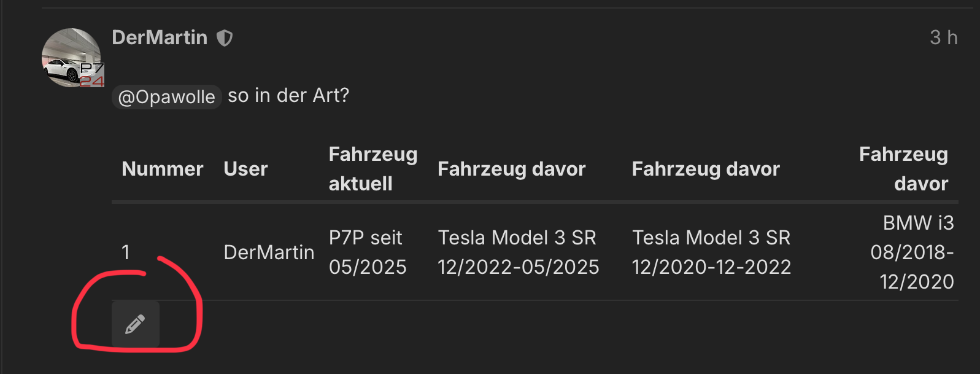Click the DerMartin cell in the table row
This screenshot has height=374, width=980.
(x=269, y=252)
